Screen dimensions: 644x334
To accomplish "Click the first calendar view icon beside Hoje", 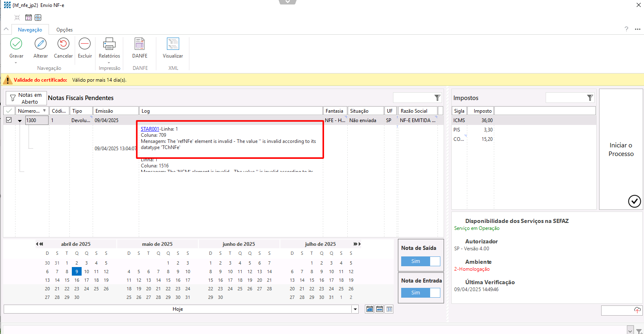I will click(369, 309).
